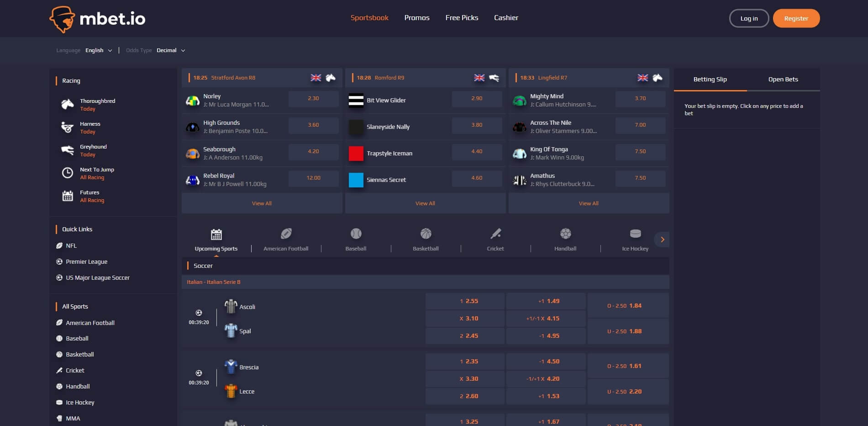Image resolution: width=868 pixels, height=426 pixels.
Task: Click View All for Romford R9 race
Action: (425, 203)
